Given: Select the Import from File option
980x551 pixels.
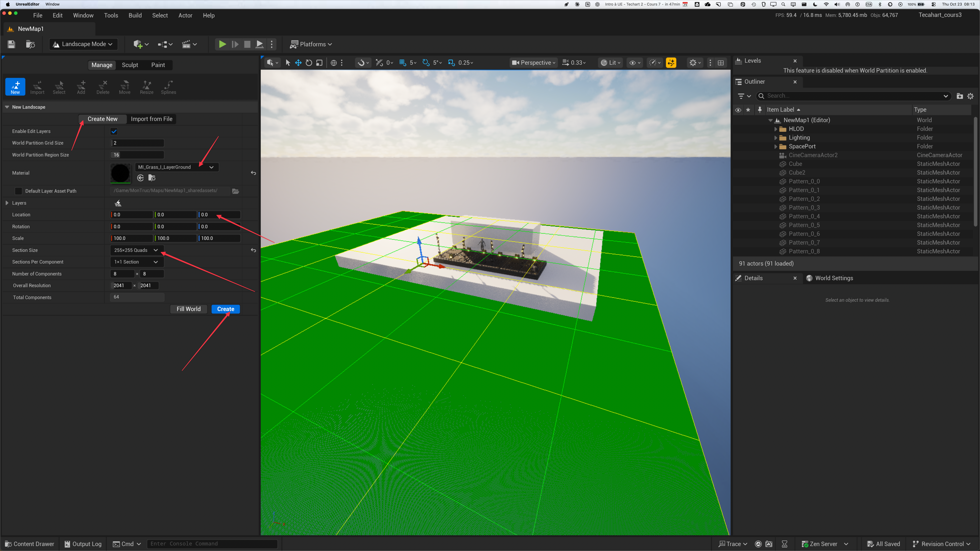Looking at the screenshot, I should [x=151, y=119].
